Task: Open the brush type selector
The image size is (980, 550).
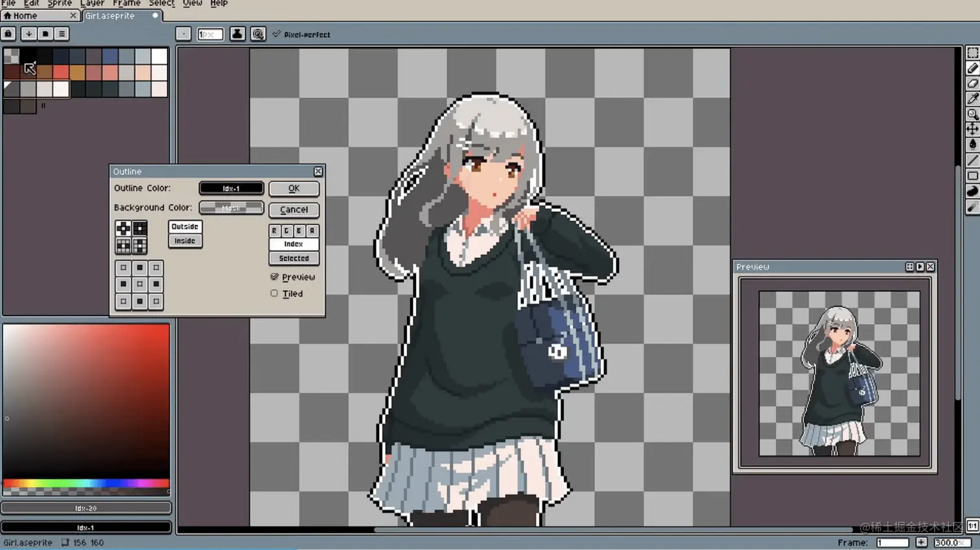Action: (x=183, y=34)
